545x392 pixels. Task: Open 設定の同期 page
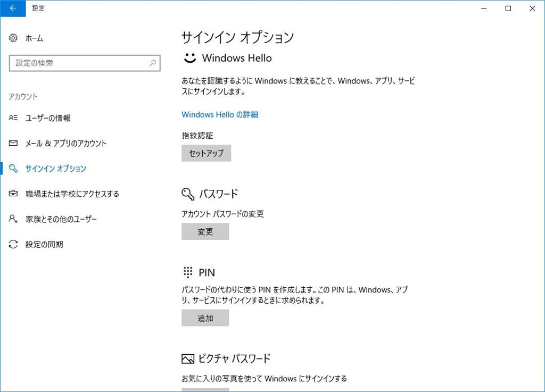[x=44, y=245]
